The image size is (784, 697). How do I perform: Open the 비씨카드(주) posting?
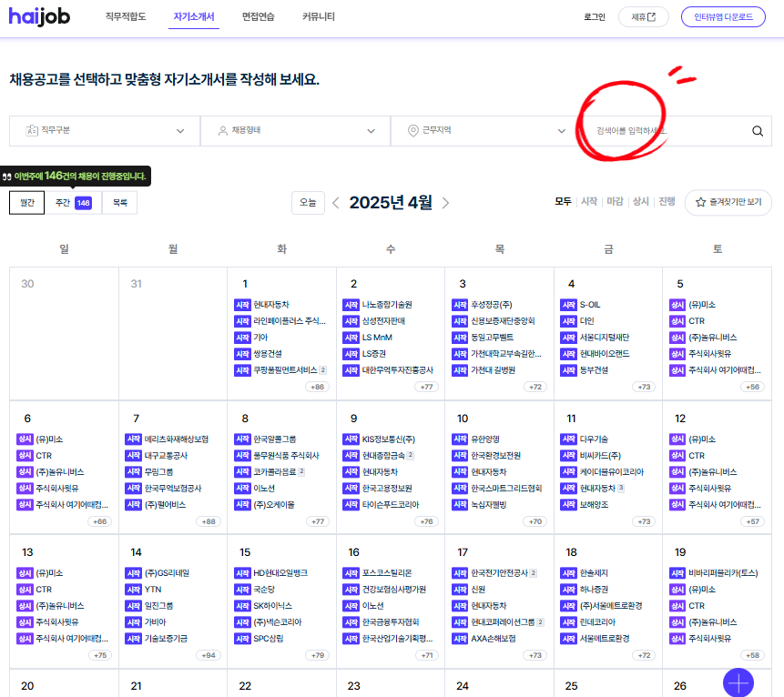[x=600, y=456]
